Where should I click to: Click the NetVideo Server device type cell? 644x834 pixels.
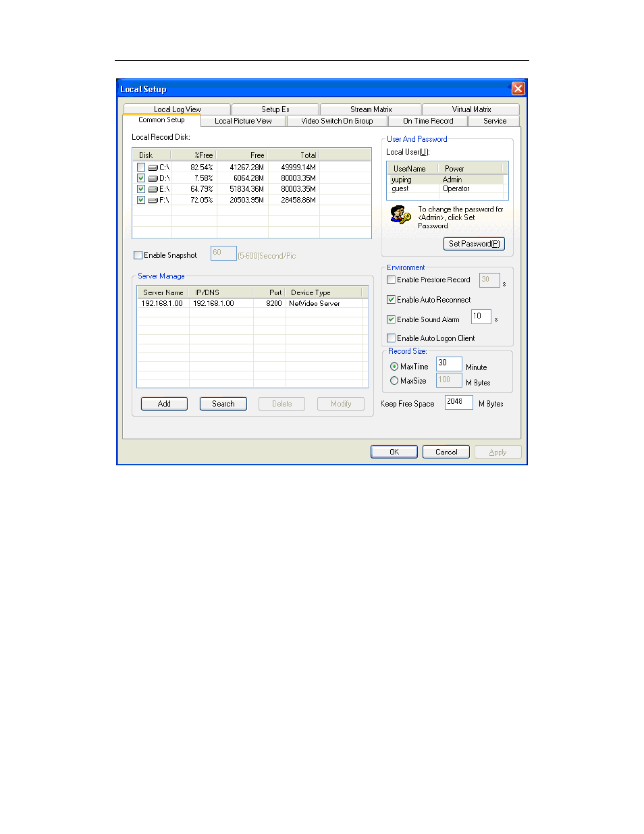315,304
